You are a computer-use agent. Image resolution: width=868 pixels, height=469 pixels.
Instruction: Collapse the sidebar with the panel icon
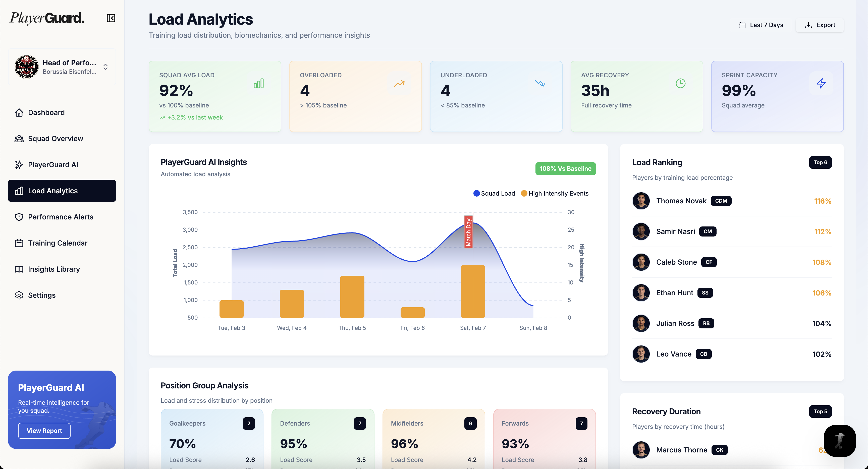[x=111, y=18]
